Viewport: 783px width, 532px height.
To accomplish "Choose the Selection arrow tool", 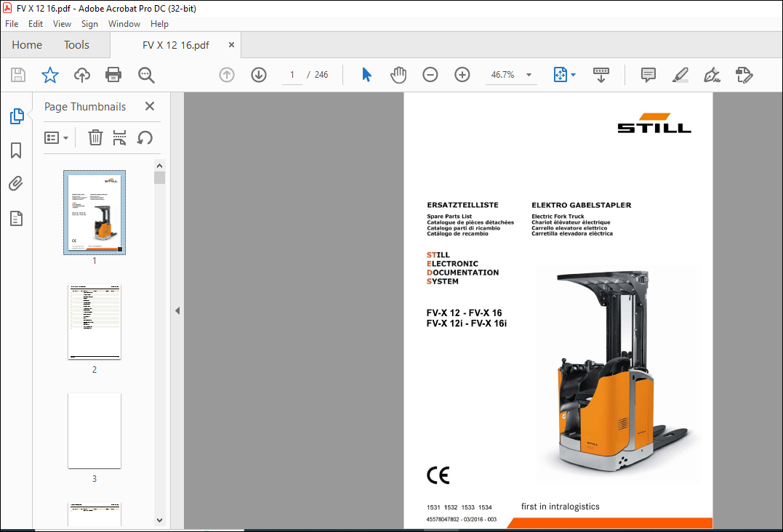I will (366, 75).
